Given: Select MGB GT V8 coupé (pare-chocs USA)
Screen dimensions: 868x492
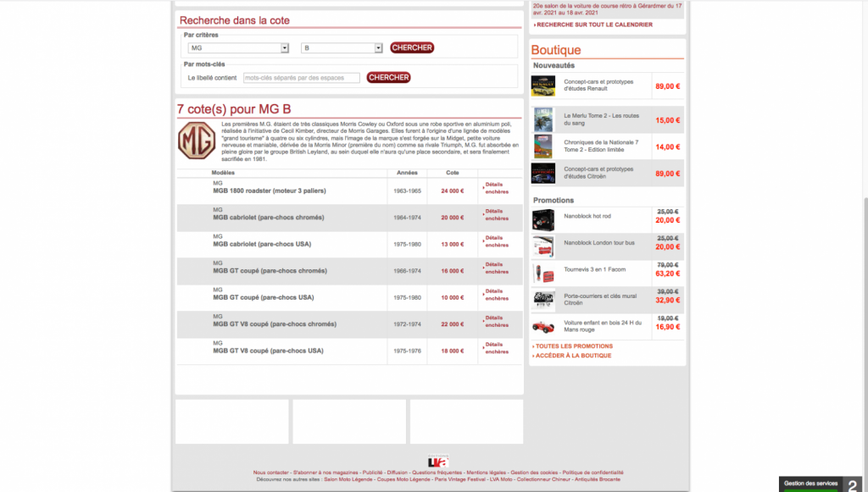Looking at the screenshot, I should point(268,351).
